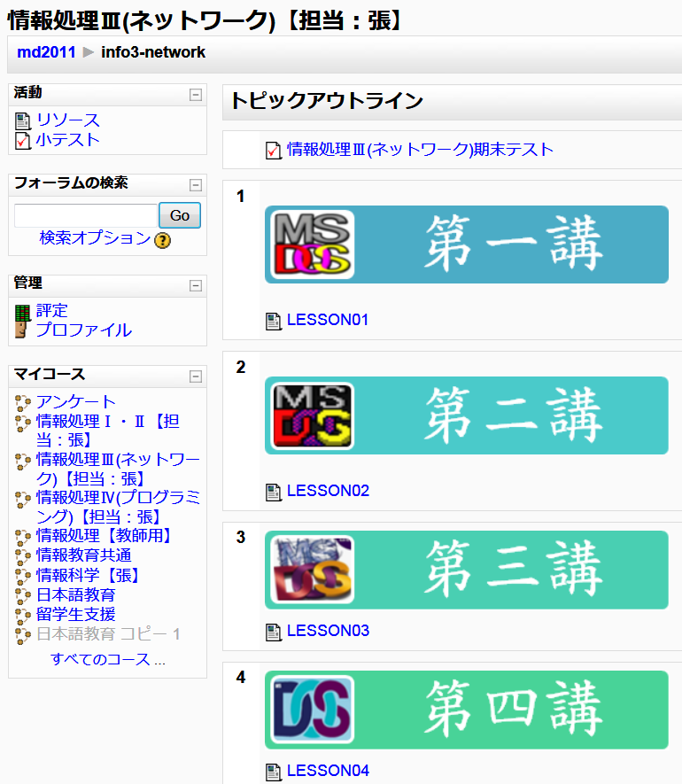The width and height of the screenshot is (682, 784).
Task: Click info3-network breadcrumb text
Action: pos(153,52)
